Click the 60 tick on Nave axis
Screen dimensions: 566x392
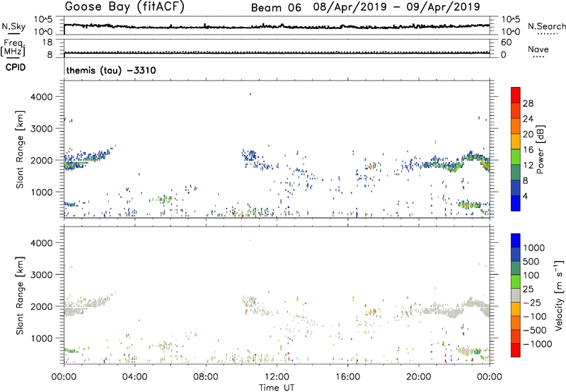[x=506, y=42]
